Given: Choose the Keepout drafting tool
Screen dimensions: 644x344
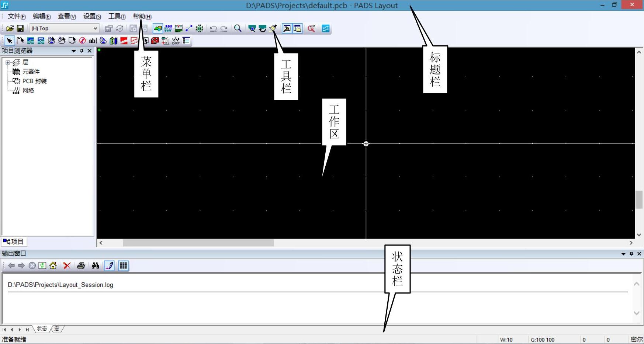Looking at the screenshot, I should pos(82,41).
